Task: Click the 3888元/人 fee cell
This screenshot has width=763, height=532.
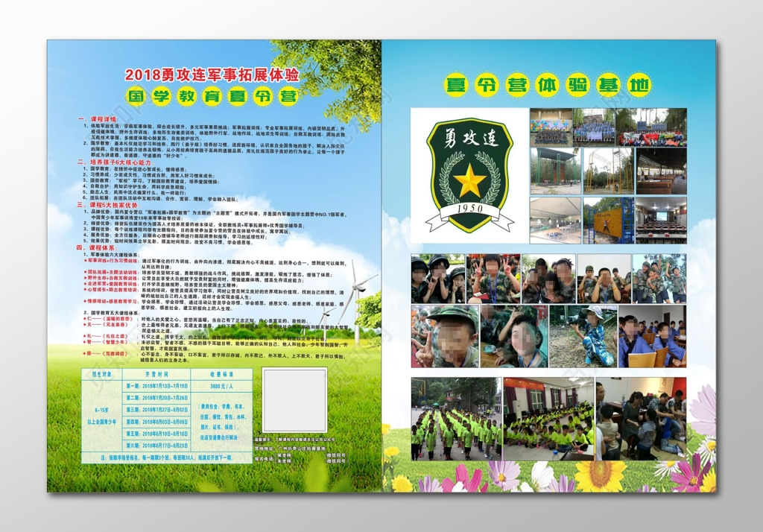Action: tap(222, 386)
